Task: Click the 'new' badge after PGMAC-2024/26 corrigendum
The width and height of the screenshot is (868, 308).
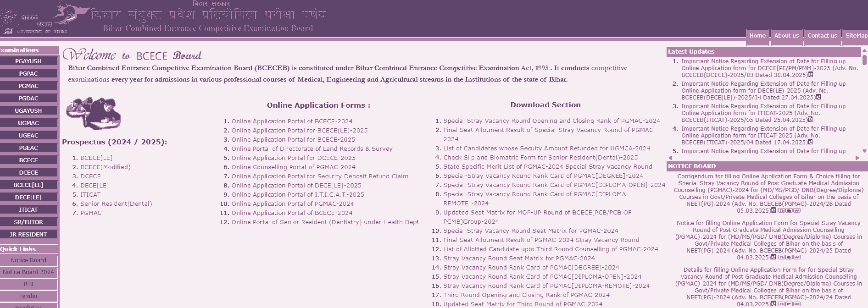Action: [789, 211]
